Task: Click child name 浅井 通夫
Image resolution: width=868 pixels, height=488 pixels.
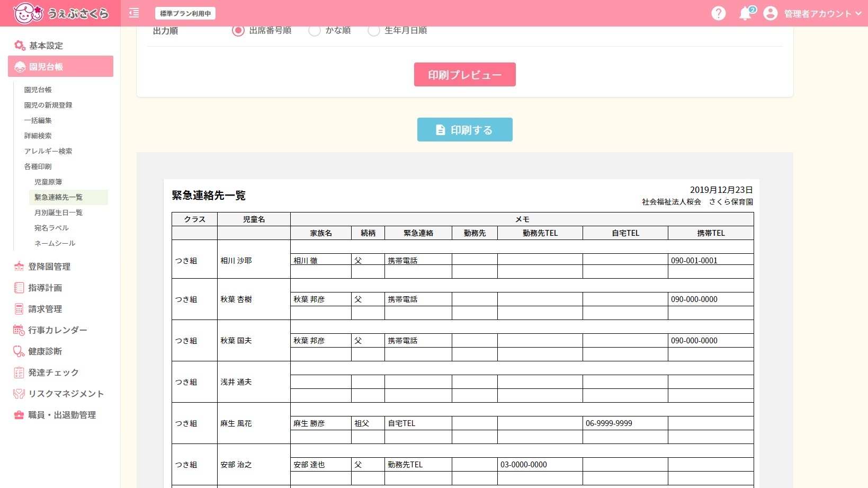Action: click(x=236, y=382)
